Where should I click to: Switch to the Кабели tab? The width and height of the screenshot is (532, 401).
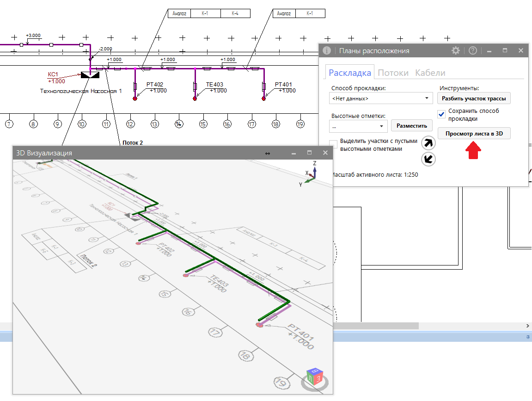coord(430,73)
